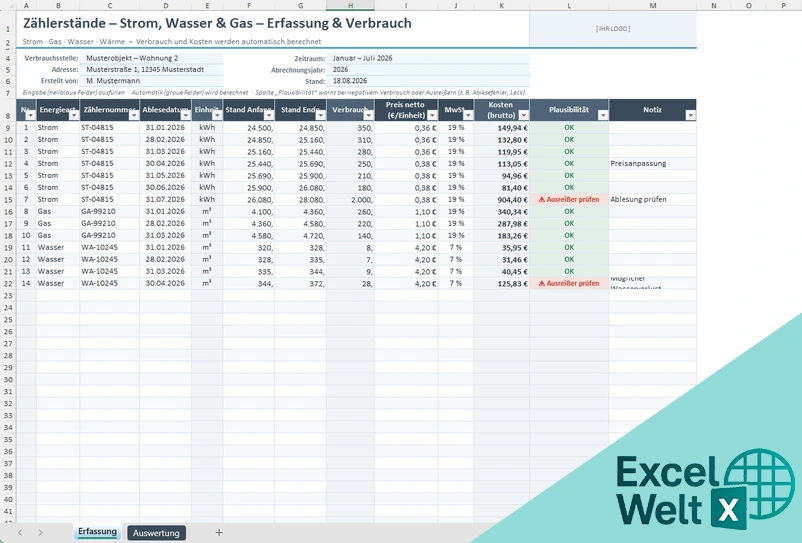The height and width of the screenshot is (543, 802).
Task: Open the Zählernummer column filter dropdown
Action: tap(133, 116)
